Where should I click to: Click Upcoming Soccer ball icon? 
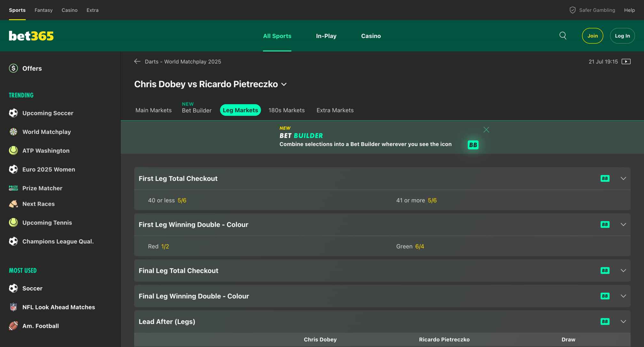coord(13,113)
